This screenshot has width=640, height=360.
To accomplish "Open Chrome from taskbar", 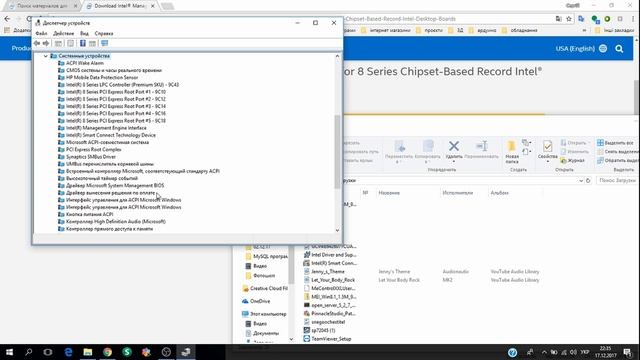I will pyautogui.click(x=107, y=352).
